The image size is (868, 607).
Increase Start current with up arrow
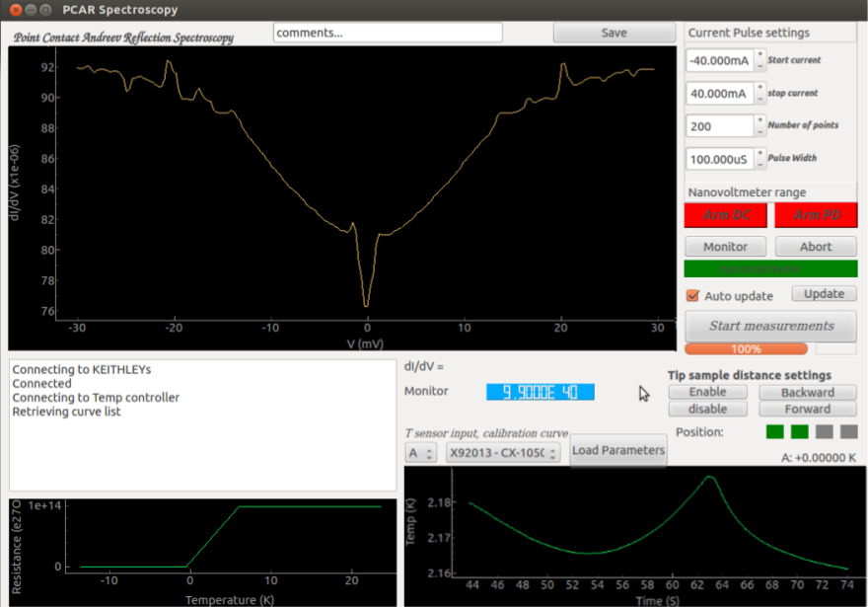point(760,55)
